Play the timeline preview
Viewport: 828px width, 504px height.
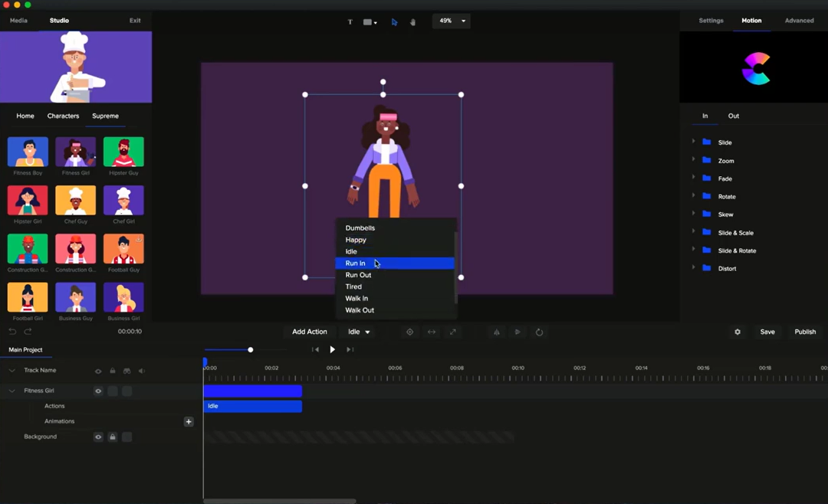tap(332, 349)
